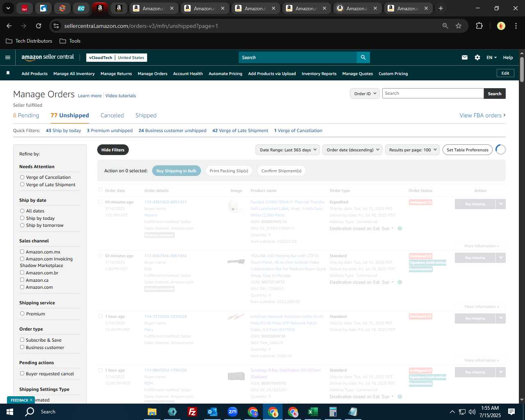
Task: Open Manage All Inventory menu item
Action: coord(74,74)
